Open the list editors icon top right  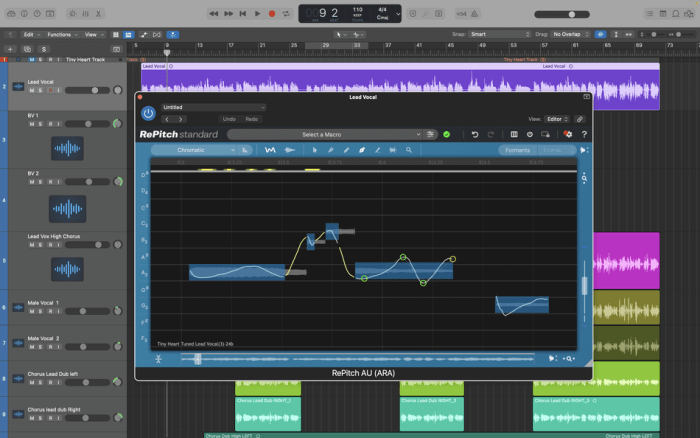coord(650,14)
